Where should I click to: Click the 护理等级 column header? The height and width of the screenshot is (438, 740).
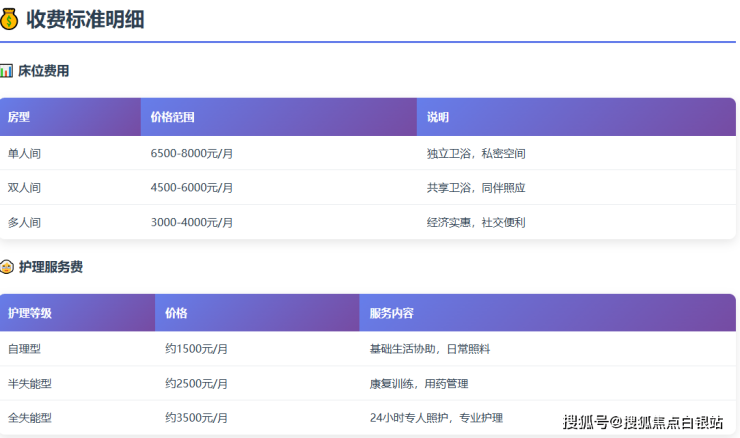click(x=30, y=313)
